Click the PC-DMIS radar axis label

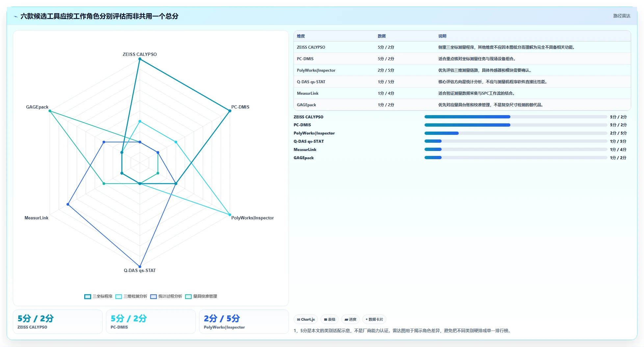[240, 107]
